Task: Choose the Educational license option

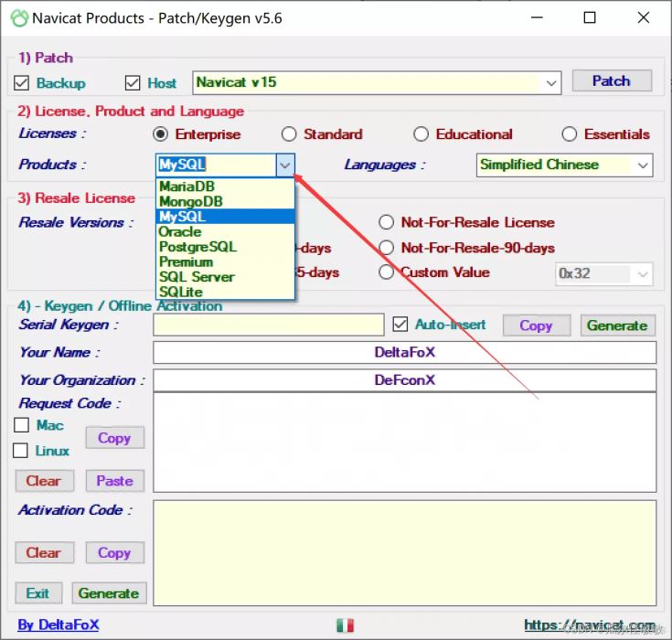Action: tap(421, 134)
